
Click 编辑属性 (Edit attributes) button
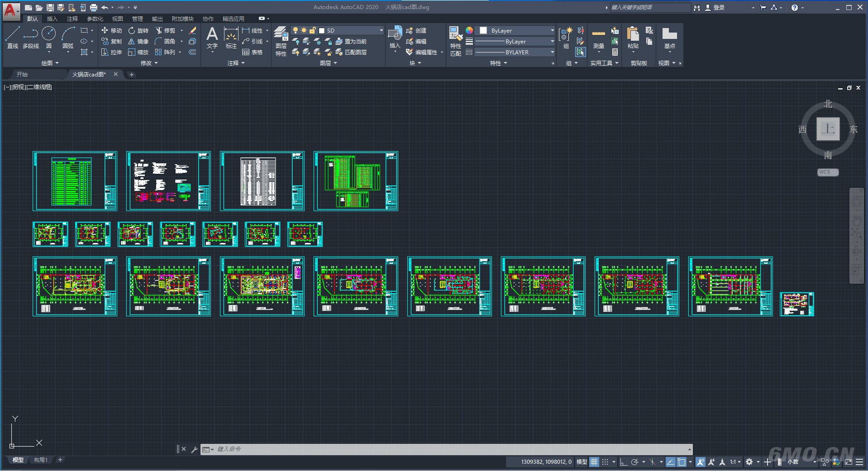click(422, 52)
